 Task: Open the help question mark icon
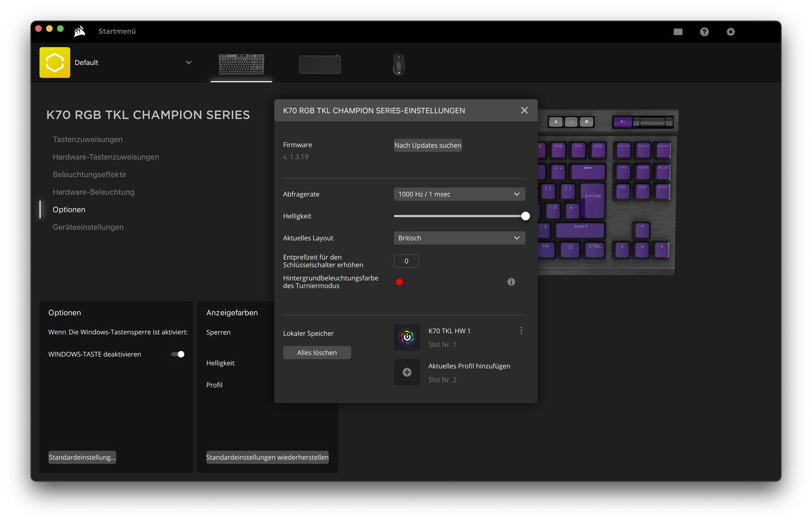click(704, 32)
